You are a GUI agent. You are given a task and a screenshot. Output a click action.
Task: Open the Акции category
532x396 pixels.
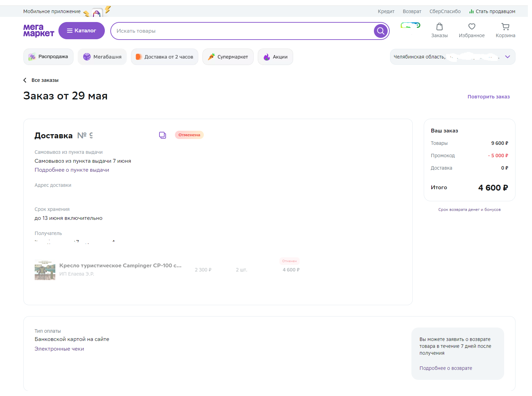275,57
